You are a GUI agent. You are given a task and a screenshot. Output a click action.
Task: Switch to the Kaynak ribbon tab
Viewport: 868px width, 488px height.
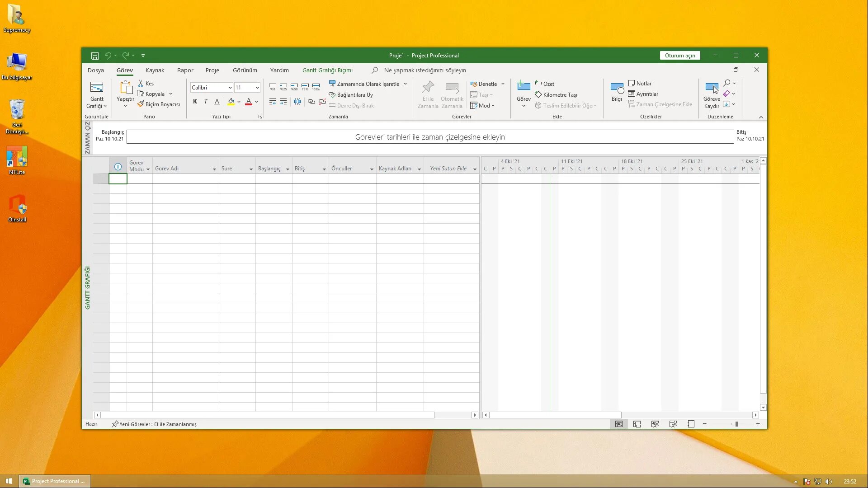pyautogui.click(x=155, y=70)
